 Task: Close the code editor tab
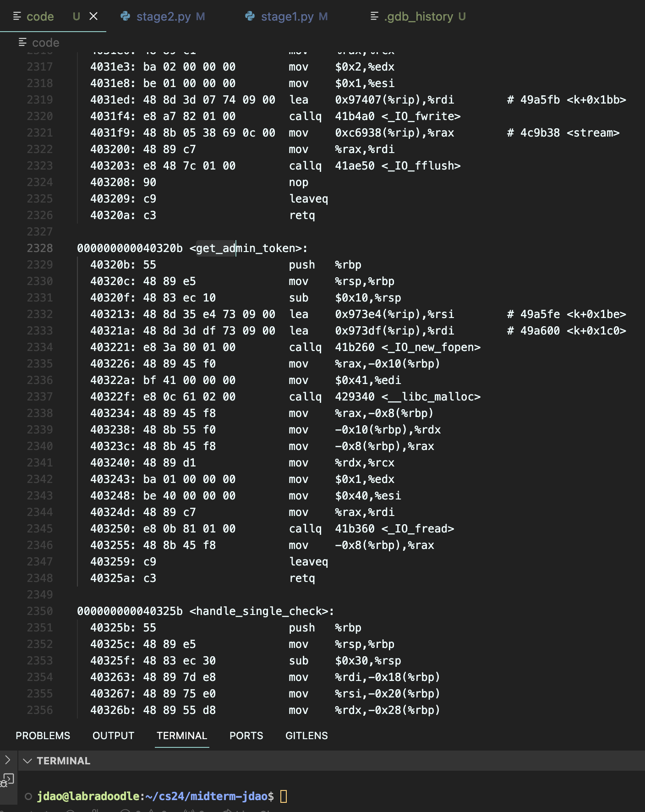tap(93, 16)
